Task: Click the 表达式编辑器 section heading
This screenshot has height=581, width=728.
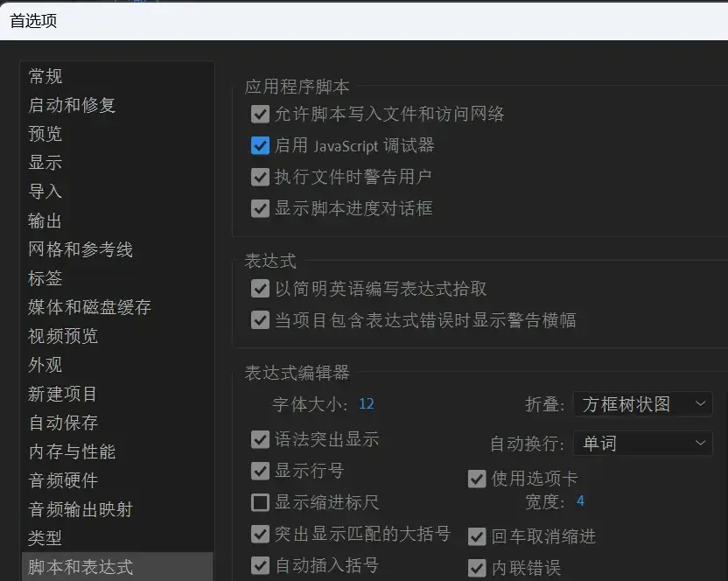Action: pyautogui.click(x=297, y=373)
